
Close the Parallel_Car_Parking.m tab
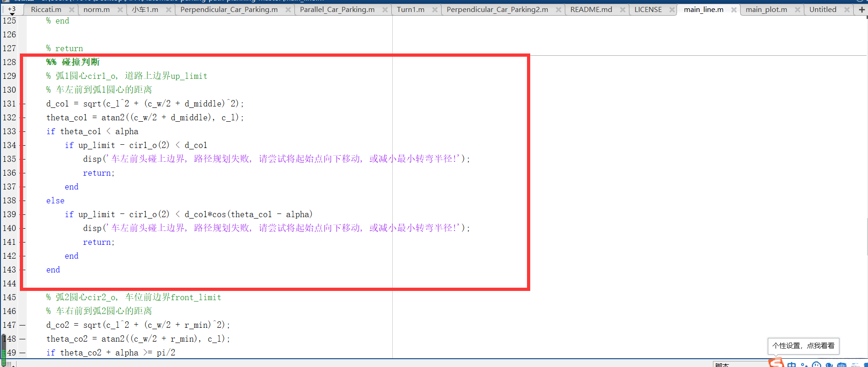[x=385, y=10]
